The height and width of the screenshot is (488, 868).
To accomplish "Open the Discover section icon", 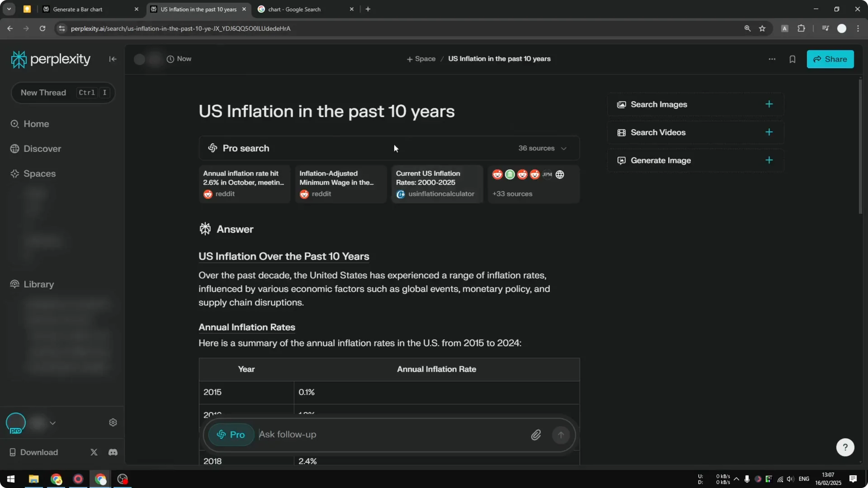I will click(14, 148).
